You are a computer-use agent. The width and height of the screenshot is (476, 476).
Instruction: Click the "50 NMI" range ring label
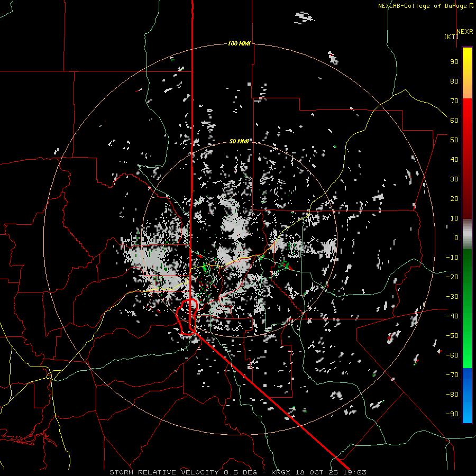[239, 141]
